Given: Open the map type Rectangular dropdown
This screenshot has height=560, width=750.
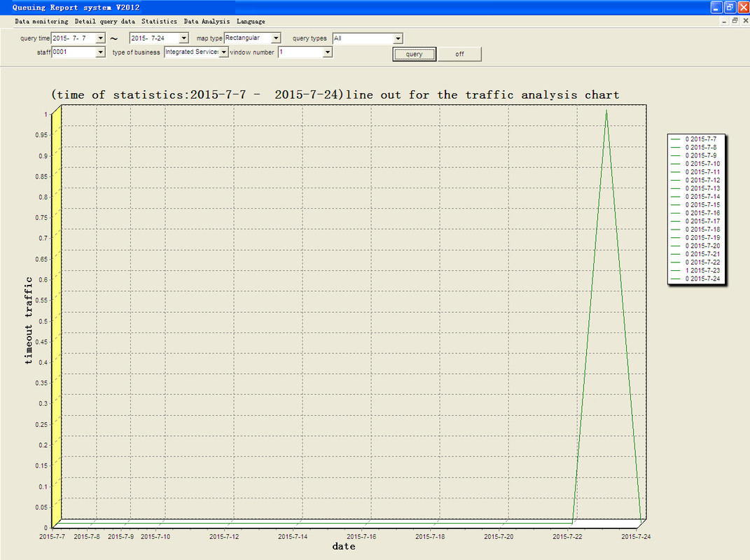Looking at the screenshot, I should coord(275,38).
